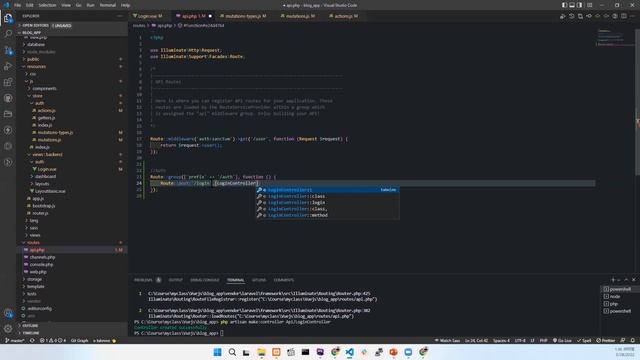Open the Help menu
640x360 pixels.
coord(125,5)
